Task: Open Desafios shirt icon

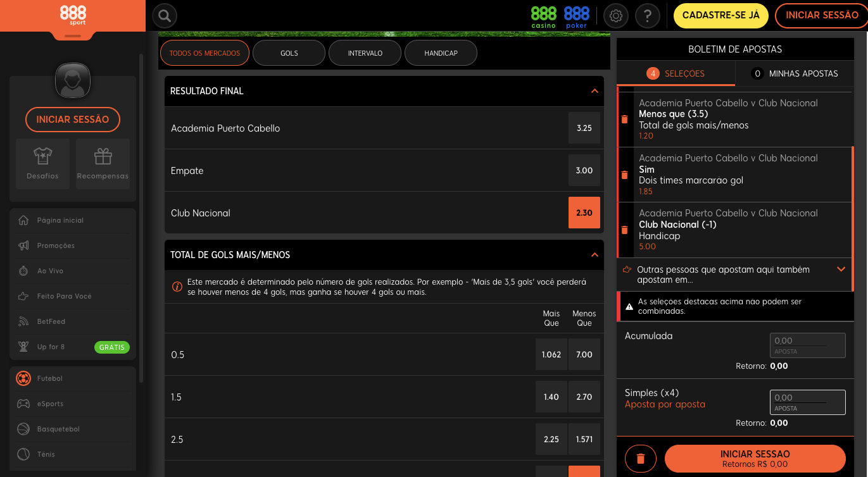Action: (42, 156)
